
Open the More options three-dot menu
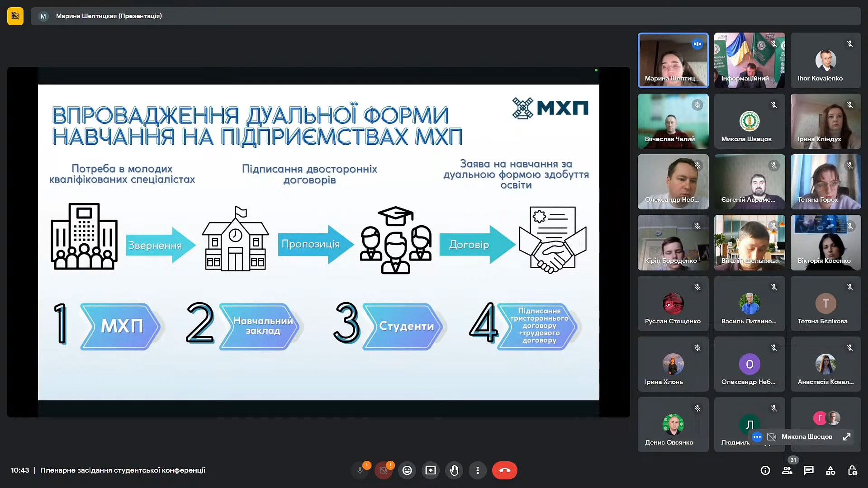(478, 470)
